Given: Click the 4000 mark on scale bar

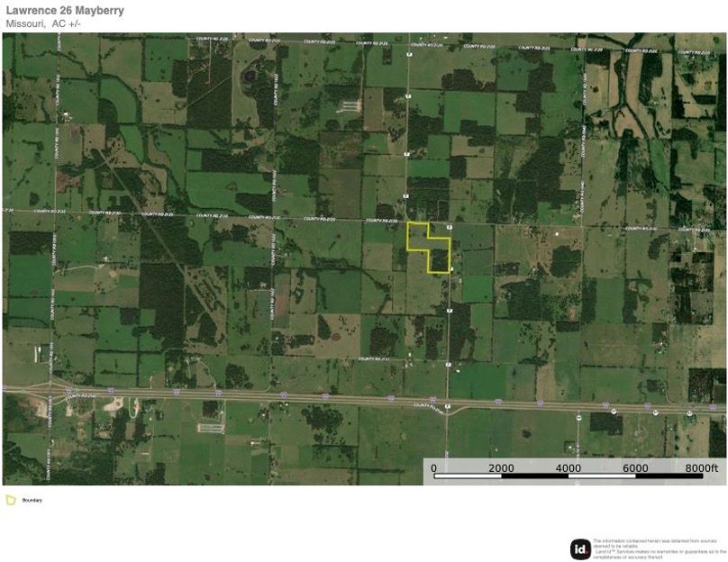Looking at the screenshot, I should click(568, 468).
